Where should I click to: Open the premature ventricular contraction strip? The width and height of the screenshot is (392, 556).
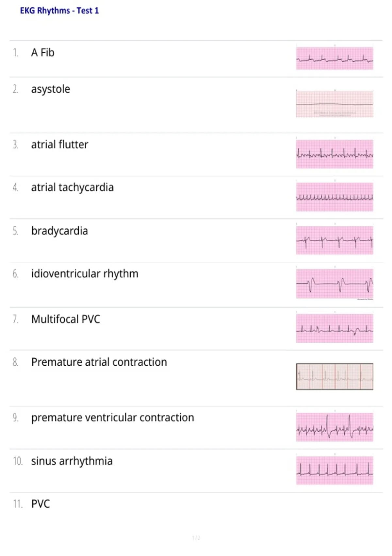coord(335,427)
